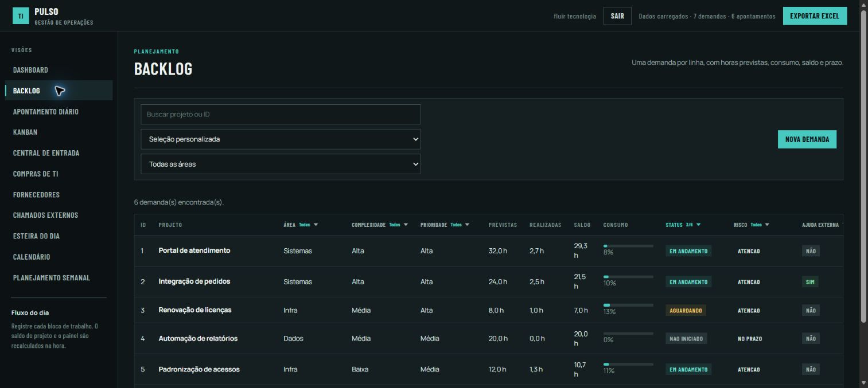
Task: Open the Calendário view
Action: coord(32,257)
